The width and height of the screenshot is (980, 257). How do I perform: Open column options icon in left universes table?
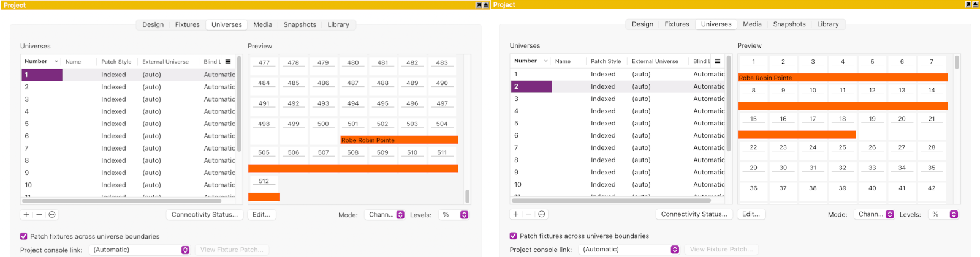(x=228, y=62)
